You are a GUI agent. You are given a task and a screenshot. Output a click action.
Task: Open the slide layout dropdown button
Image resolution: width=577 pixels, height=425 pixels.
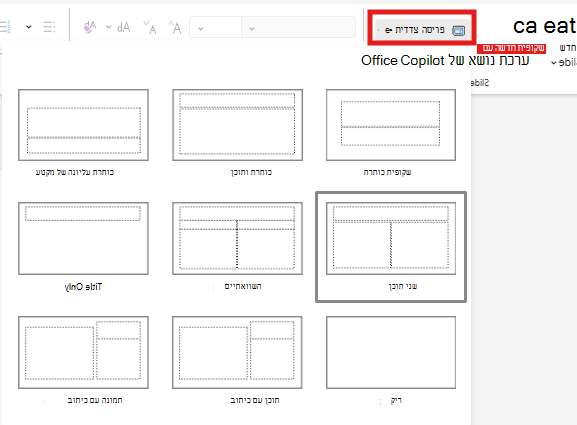tap(422, 29)
